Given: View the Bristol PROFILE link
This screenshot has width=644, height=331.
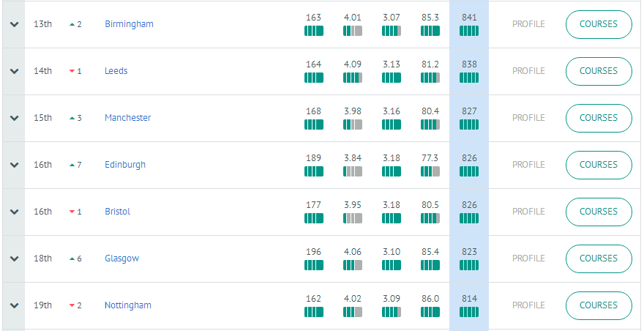Looking at the screenshot, I should [528, 212].
